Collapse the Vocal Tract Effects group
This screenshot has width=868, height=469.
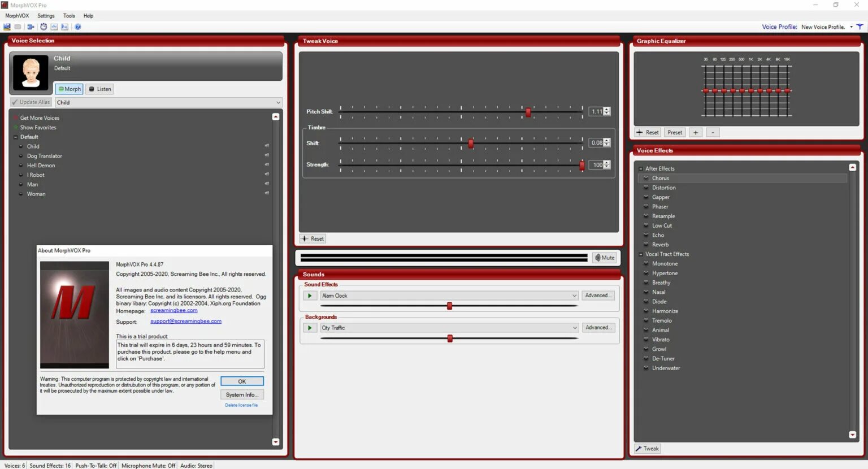(x=640, y=254)
